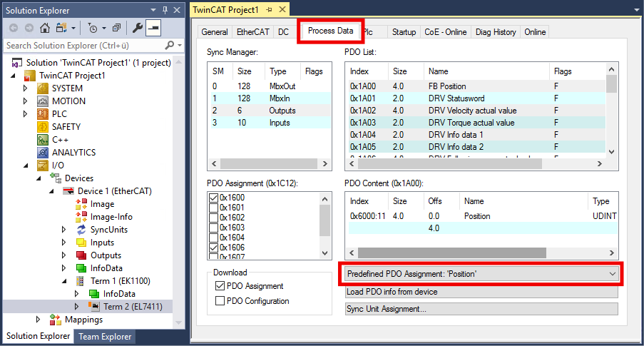Open the Predefined PDO Assignment dropdown
Viewport: 644px width, 346px height.
coord(481,274)
